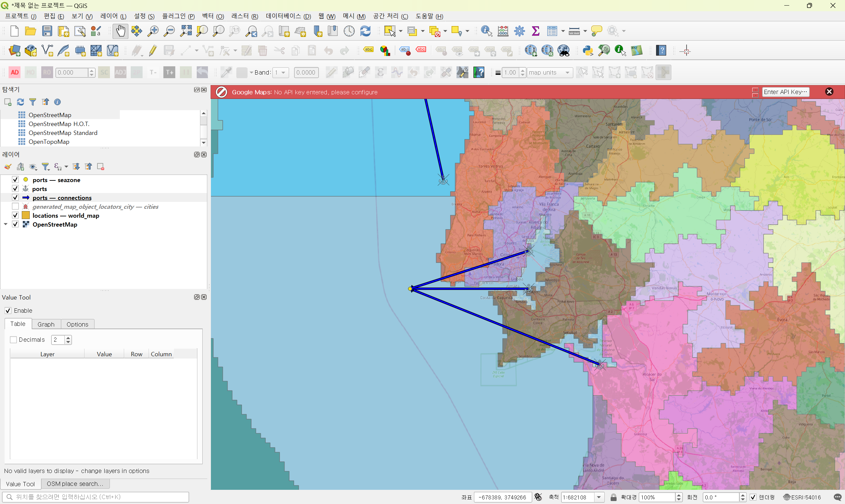
Task: Click the Temporal Controller clock icon
Action: click(x=349, y=31)
